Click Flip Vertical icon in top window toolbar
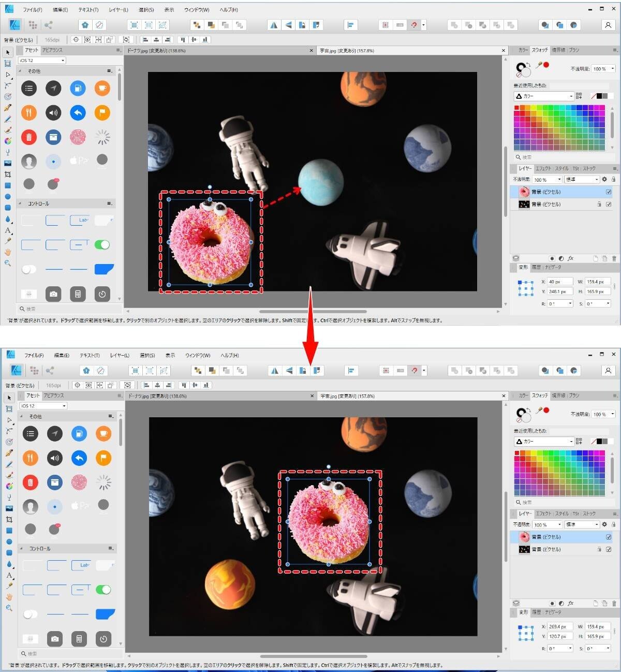The height and width of the screenshot is (672, 621). click(x=288, y=25)
